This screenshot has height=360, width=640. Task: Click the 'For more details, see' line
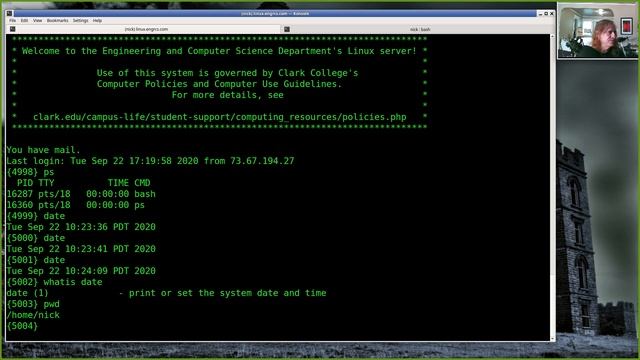227,96
